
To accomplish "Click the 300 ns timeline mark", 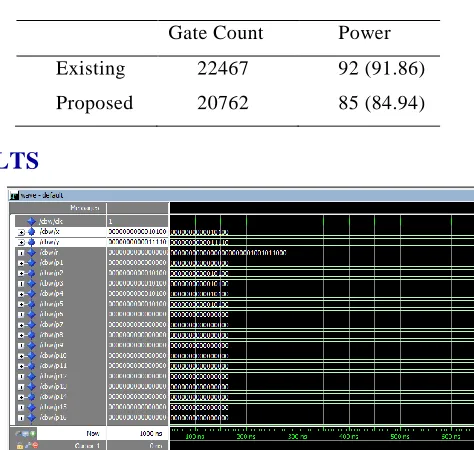I will coord(297,436).
